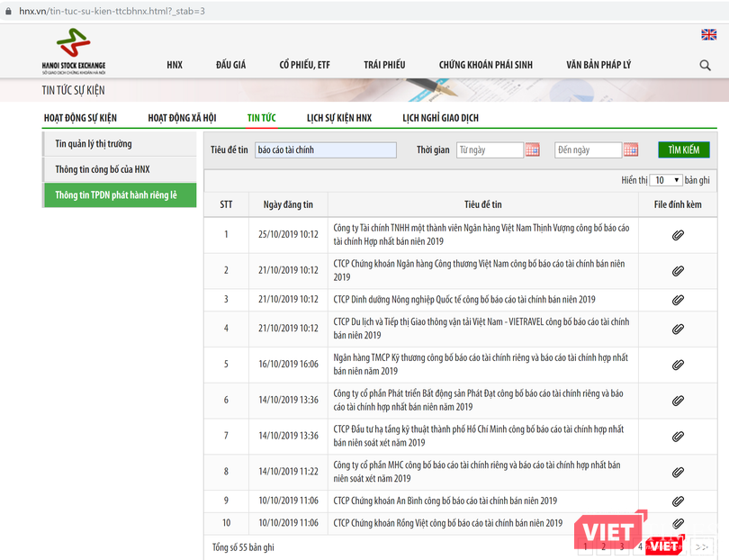Switch language with the UK flag icon
The height and width of the screenshot is (560, 729).
[x=708, y=34]
